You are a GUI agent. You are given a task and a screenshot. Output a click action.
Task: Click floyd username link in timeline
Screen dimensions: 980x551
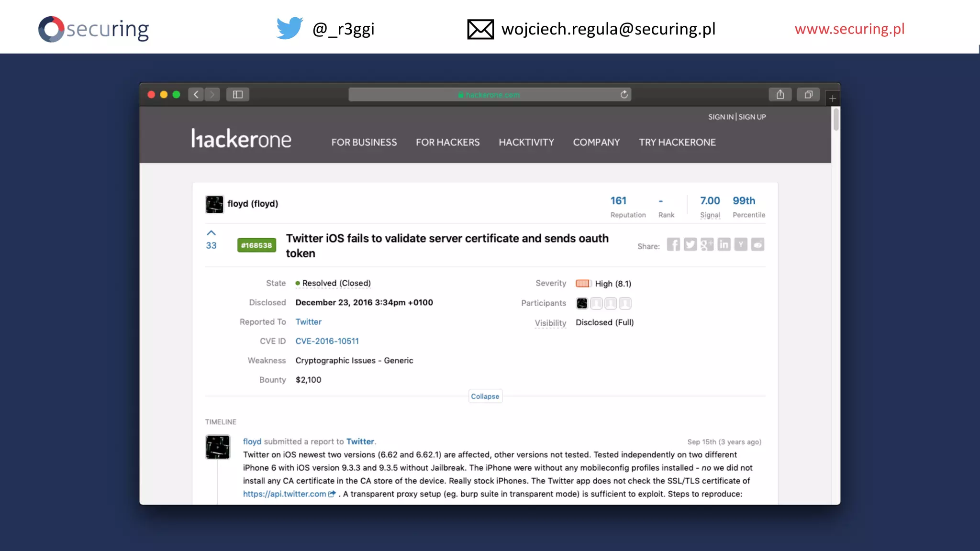coord(252,441)
